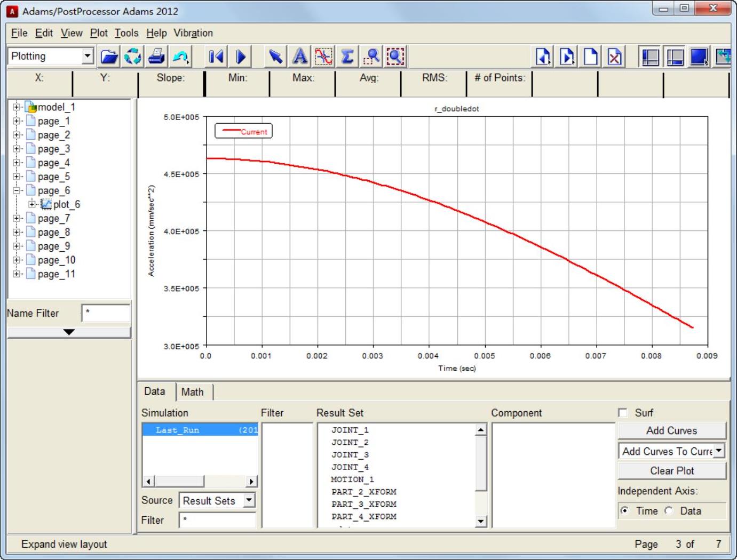Click the Clear Plot button
This screenshot has height=560, width=737.
tap(671, 471)
